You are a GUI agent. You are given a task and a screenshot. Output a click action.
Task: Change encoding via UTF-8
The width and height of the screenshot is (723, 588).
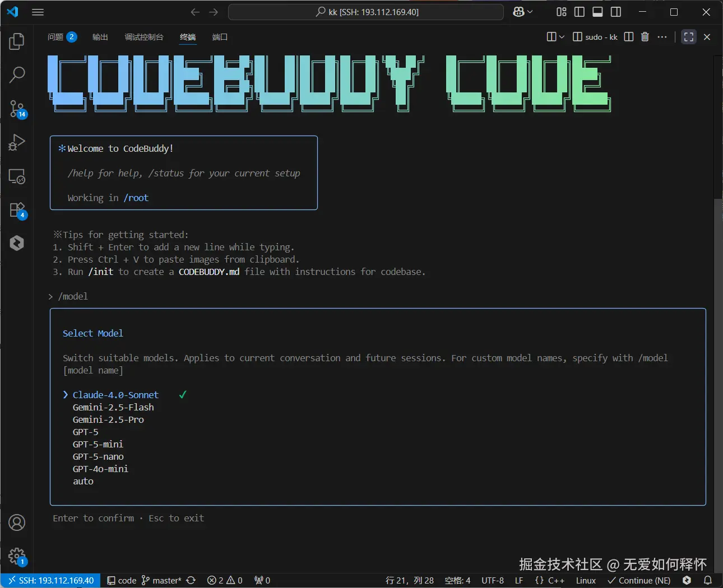point(493,580)
